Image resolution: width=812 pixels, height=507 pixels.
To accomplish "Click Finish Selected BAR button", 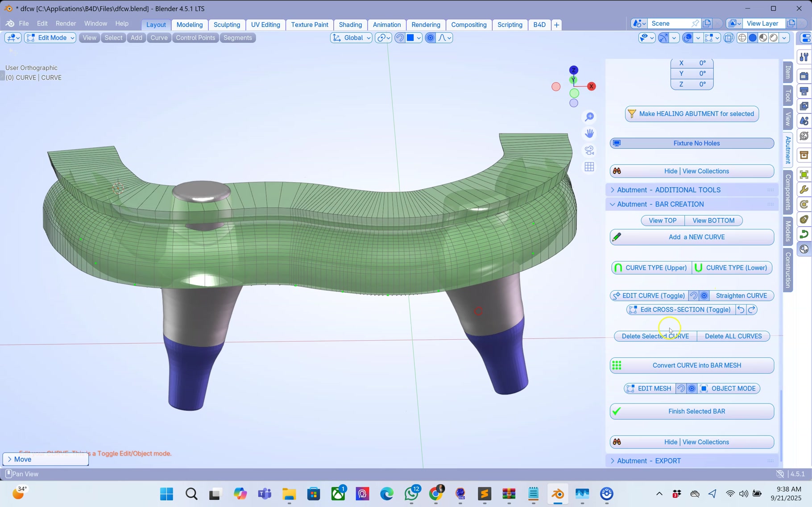I will click(692, 411).
